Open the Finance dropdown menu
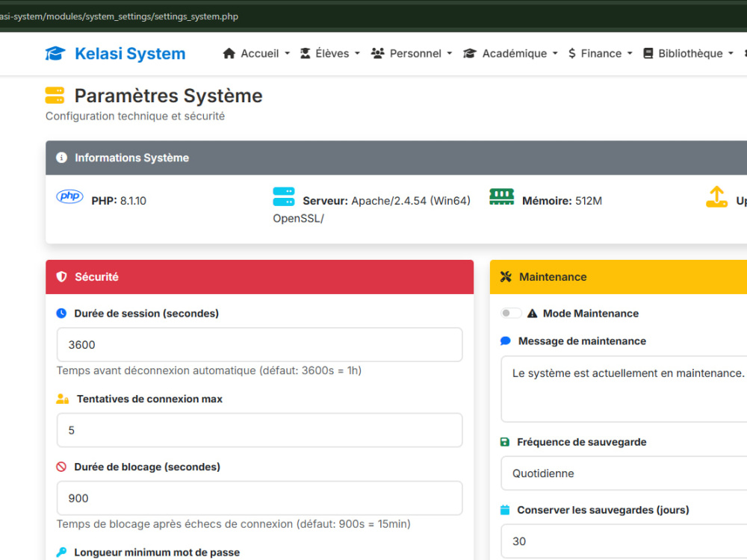This screenshot has width=747, height=560. point(601,53)
